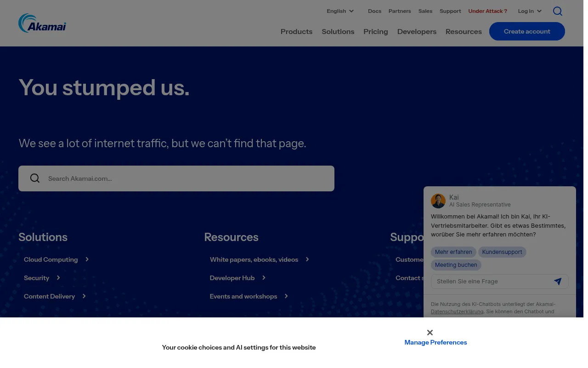Image resolution: width=588 pixels, height=368 pixels.
Task: Select the Kundensupport chat suggestion
Action: click(502, 252)
